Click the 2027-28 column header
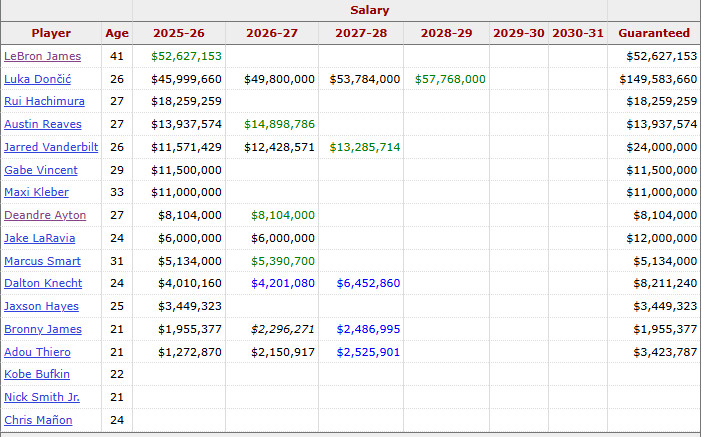Viewport: 702px width, 437px height. 361,33
